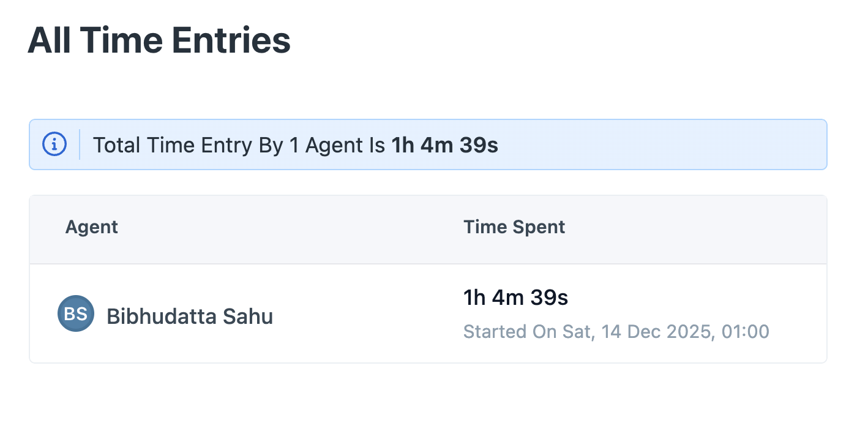Click the 1h hours value in banner
This screenshot has width=868, height=442.
click(403, 146)
